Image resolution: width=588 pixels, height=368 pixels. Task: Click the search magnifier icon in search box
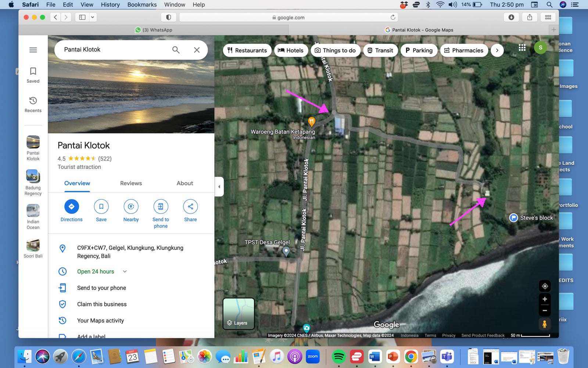coord(176,50)
